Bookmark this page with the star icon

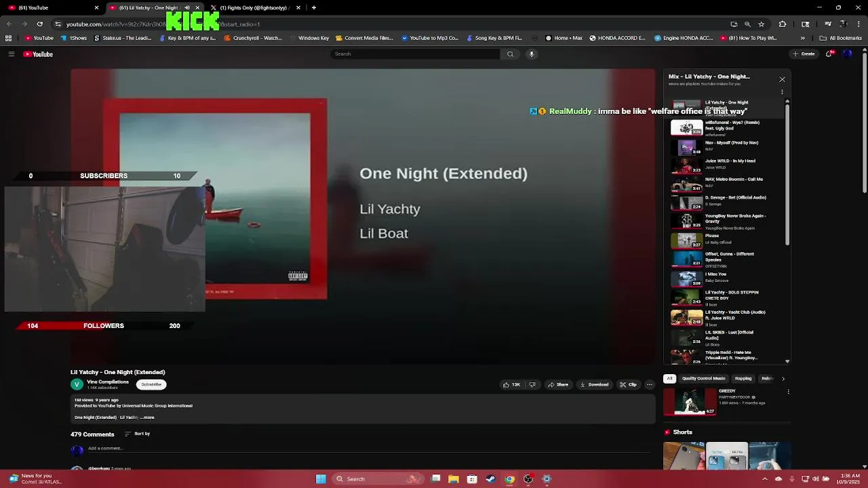(x=761, y=24)
